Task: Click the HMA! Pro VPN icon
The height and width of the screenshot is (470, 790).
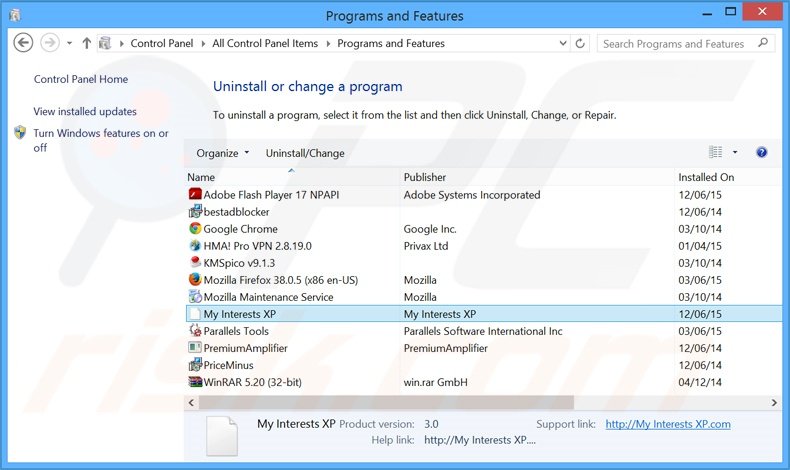Action: click(x=195, y=246)
